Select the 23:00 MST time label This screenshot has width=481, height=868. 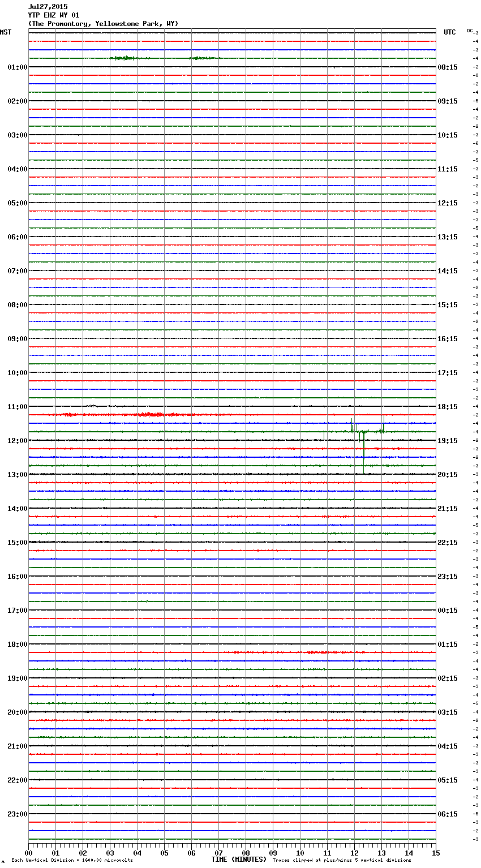tap(18, 814)
